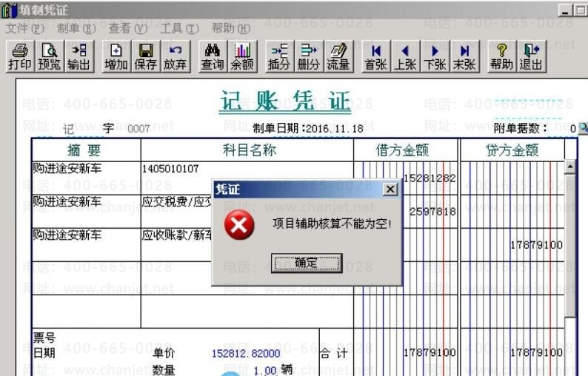Image resolution: width=588 pixels, height=376 pixels.
Task: Click the voucher number 0007
Action: [x=138, y=129]
